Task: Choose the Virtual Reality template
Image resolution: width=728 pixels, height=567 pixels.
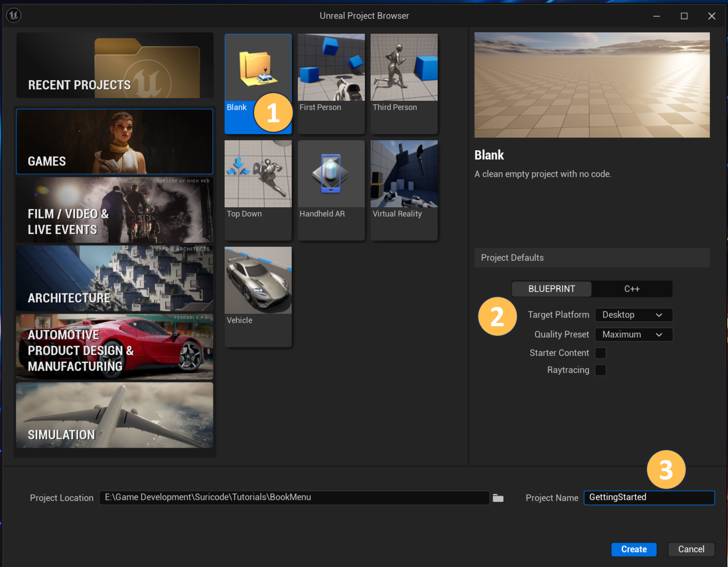Action: [404, 190]
